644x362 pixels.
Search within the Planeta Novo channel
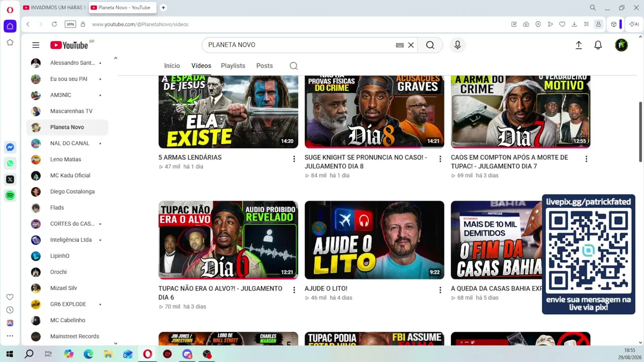[294, 66]
